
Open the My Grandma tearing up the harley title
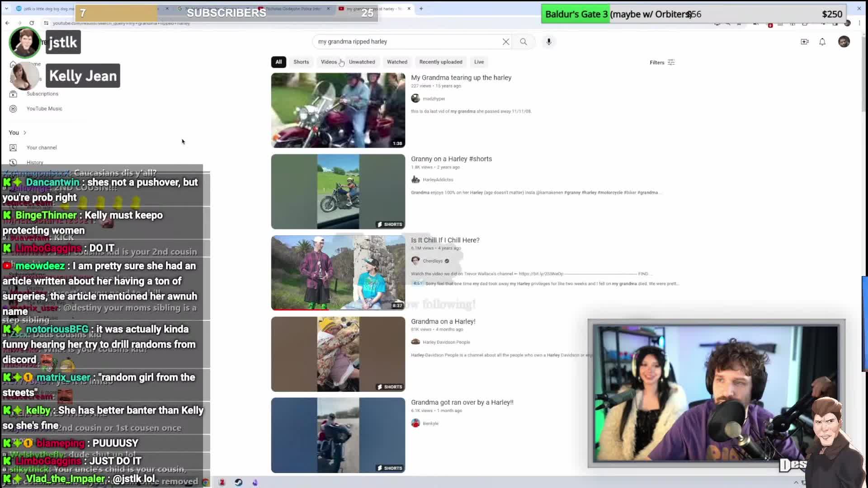[461, 78]
